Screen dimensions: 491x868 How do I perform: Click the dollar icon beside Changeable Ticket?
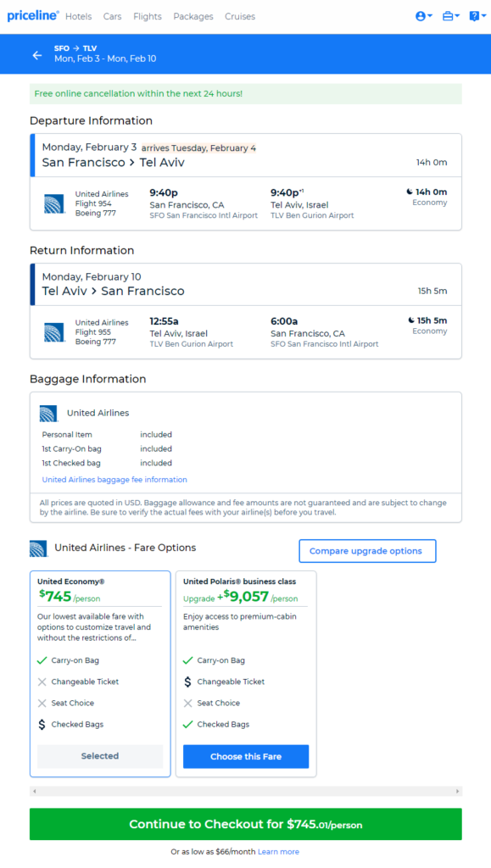click(x=187, y=682)
